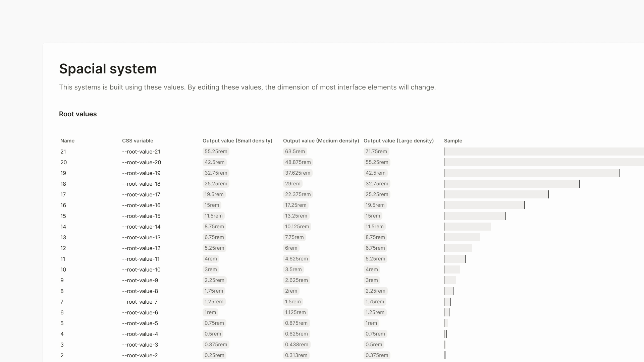Click the 29rem badge in row 18

[292, 184]
